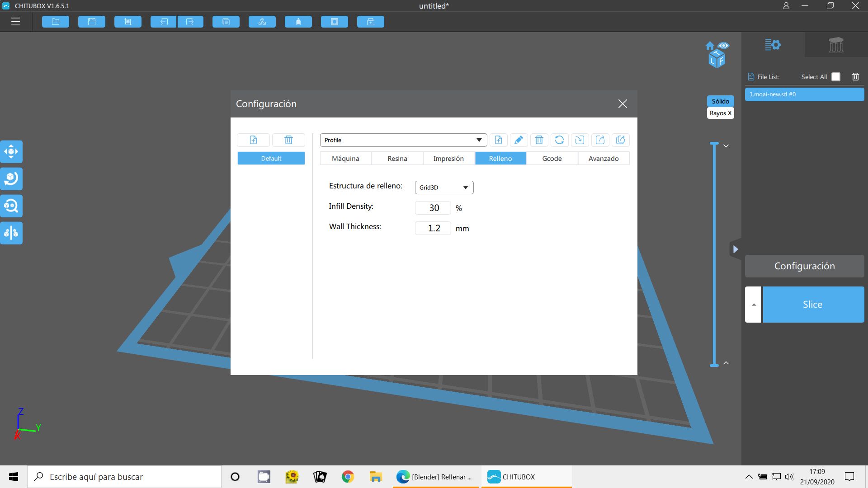Click the pencil edit profile icon
This screenshot has width=868, height=488.
tap(519, 140)
